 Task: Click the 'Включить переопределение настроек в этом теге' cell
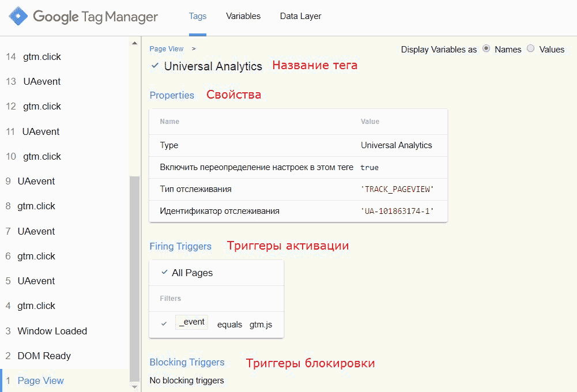click(x=257, y=168)
